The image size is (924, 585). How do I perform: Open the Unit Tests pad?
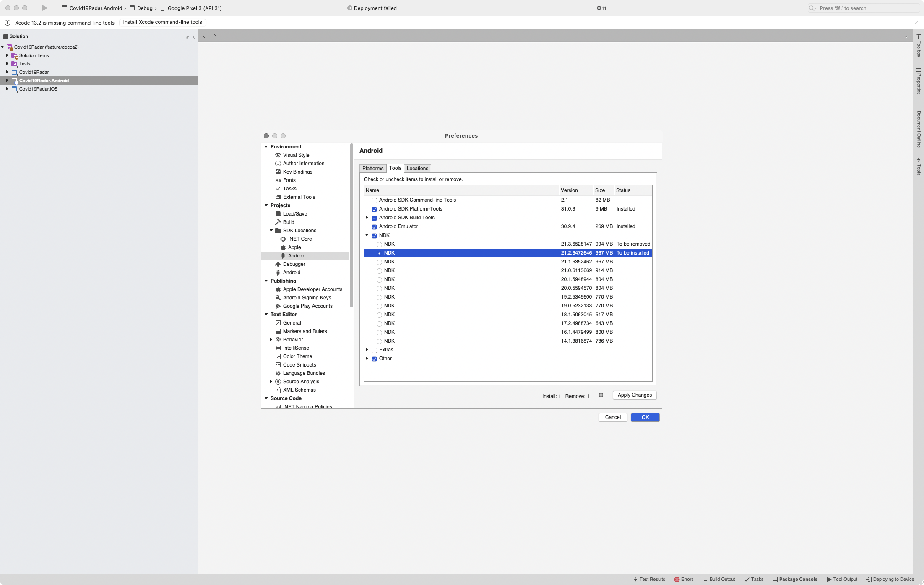click(918, 166)
